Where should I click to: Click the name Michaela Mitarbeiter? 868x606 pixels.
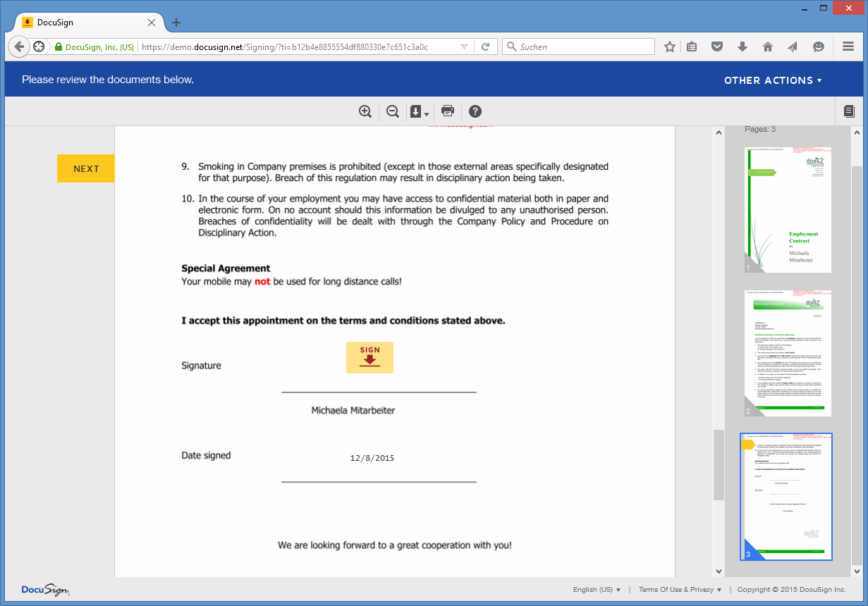click(353, 410)
